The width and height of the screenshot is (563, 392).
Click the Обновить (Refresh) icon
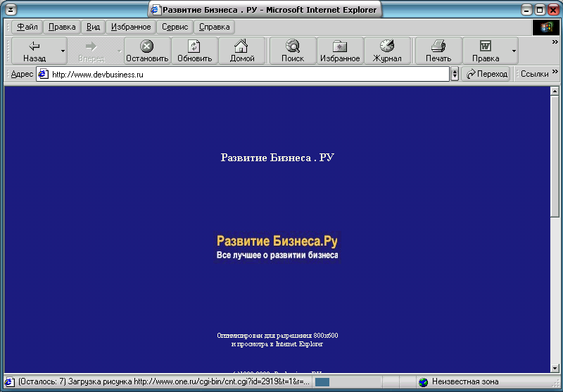pos(194,46)
